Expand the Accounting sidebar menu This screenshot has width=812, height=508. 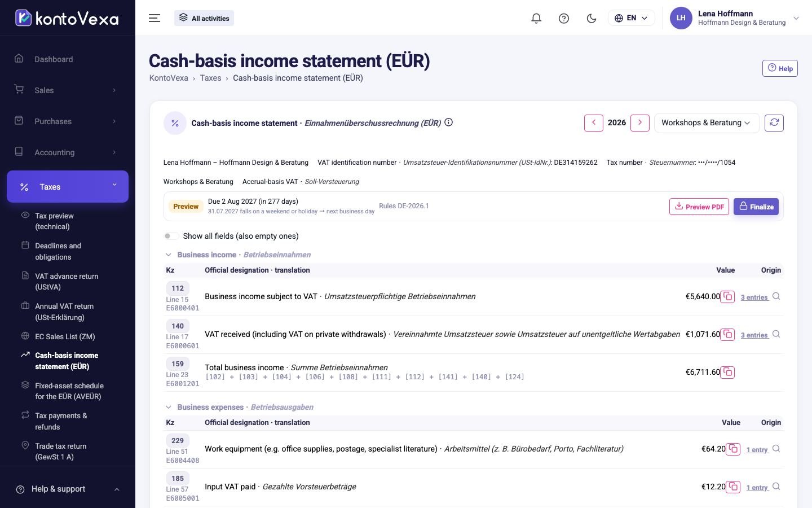point(68,152)
